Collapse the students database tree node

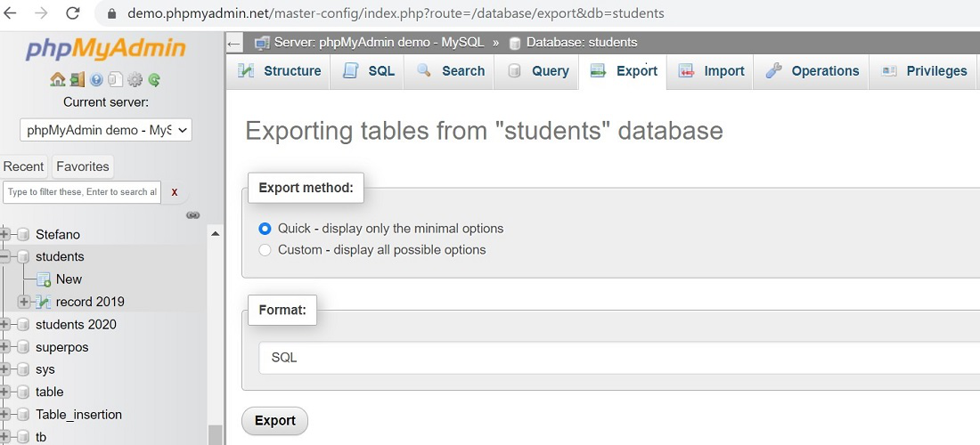click(x=5, y=257)
